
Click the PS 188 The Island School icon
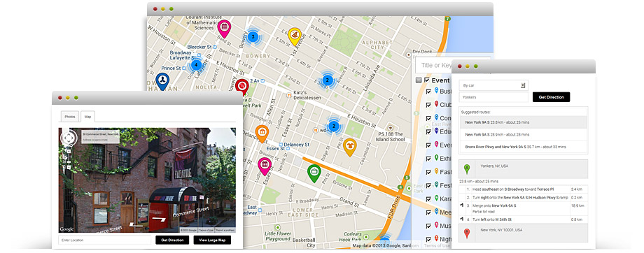click(390, 127)
